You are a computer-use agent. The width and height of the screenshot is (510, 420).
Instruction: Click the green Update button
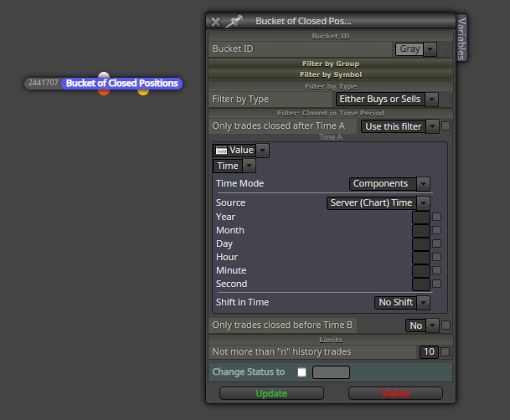pyautogui.click(x=271, y=393)
